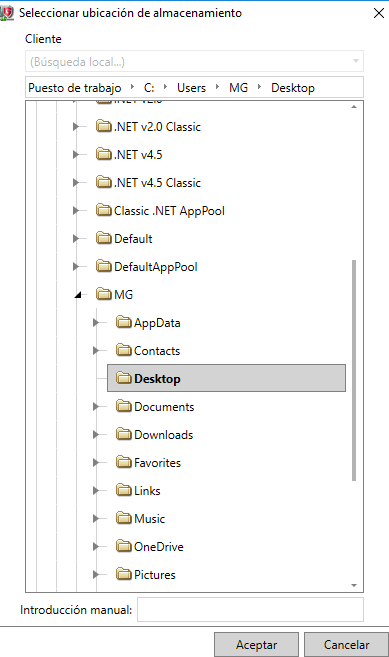Click the Default folder icon
389x657 pixels.
point(104,238)
